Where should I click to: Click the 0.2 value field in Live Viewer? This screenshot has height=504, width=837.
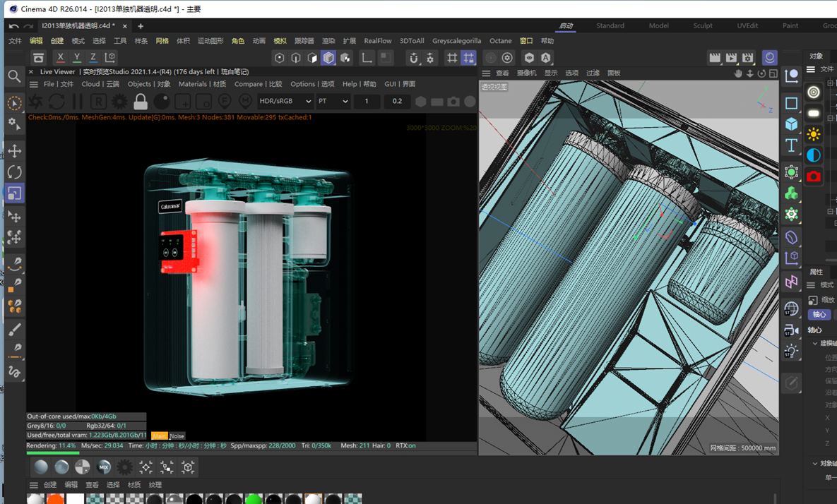(x=397, y=101)
